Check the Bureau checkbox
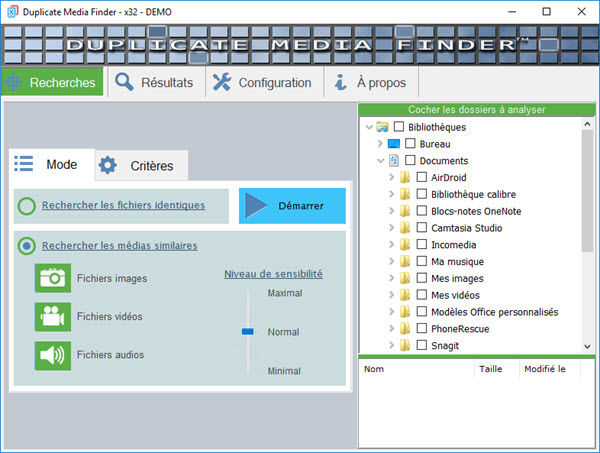The image size is (600, 453). 410,143
